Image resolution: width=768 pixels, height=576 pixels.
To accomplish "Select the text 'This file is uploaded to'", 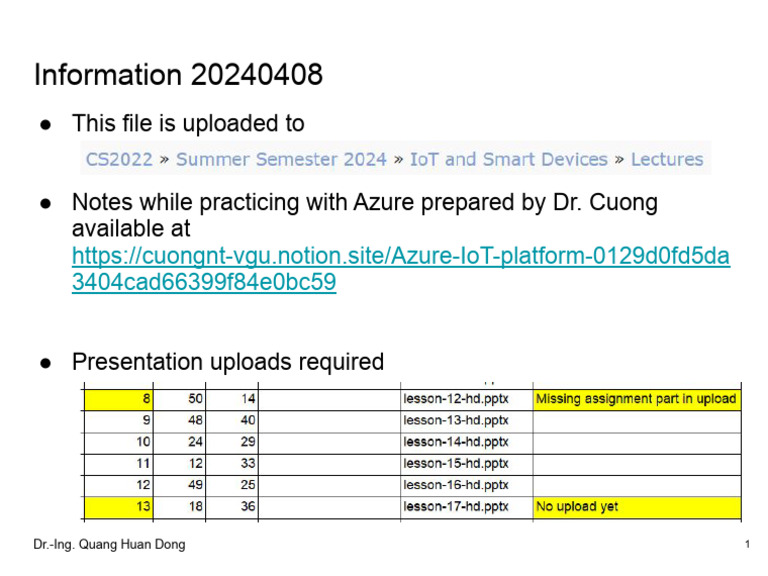I will 188,123.
